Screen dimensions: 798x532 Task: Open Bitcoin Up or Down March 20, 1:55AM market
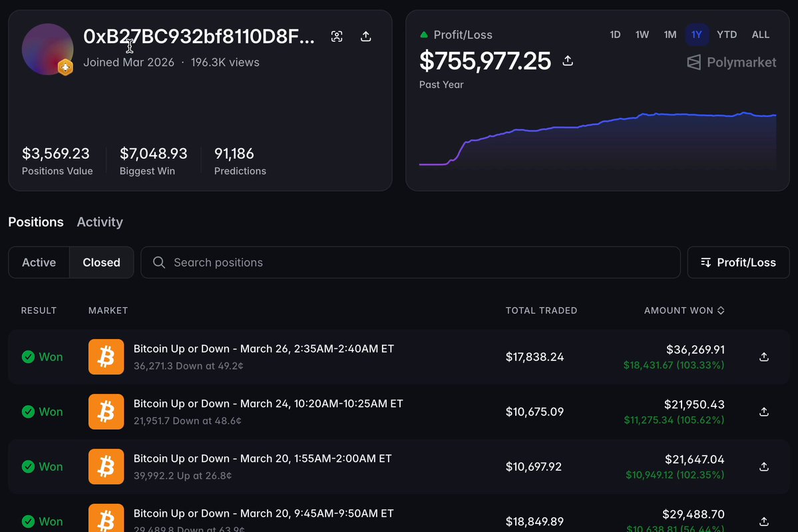coord(263,459)
